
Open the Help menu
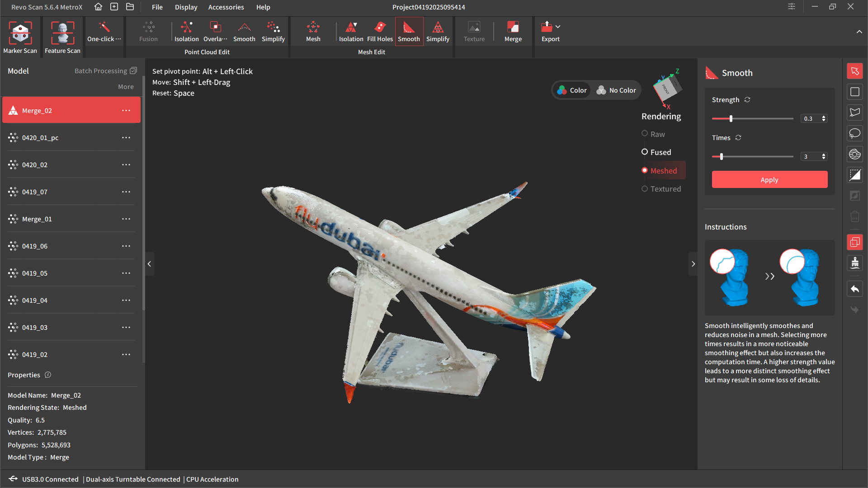(263, 7)
